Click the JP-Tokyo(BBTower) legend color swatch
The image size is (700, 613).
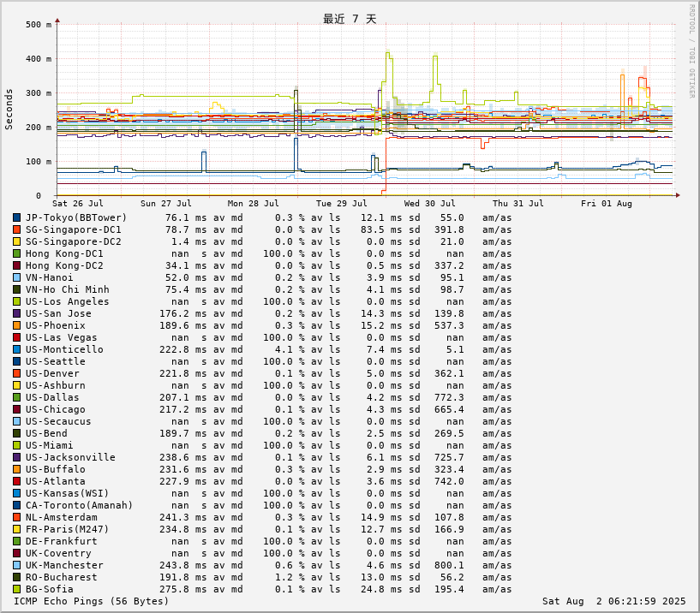[x=16, y=217]
